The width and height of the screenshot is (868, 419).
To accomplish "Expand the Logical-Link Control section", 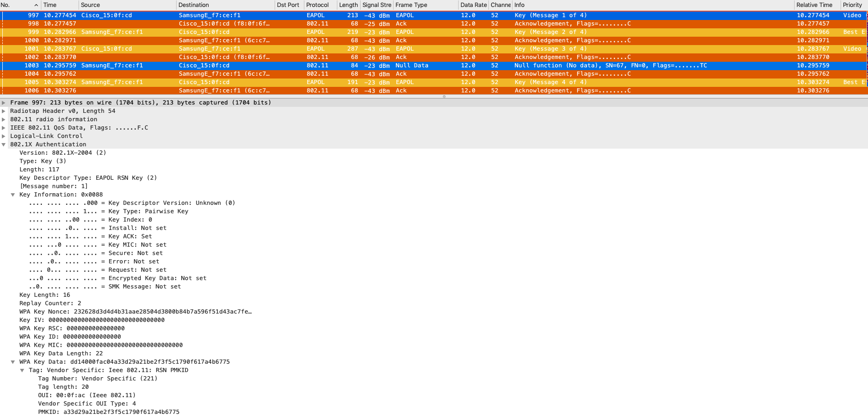I will coord(4,136).
